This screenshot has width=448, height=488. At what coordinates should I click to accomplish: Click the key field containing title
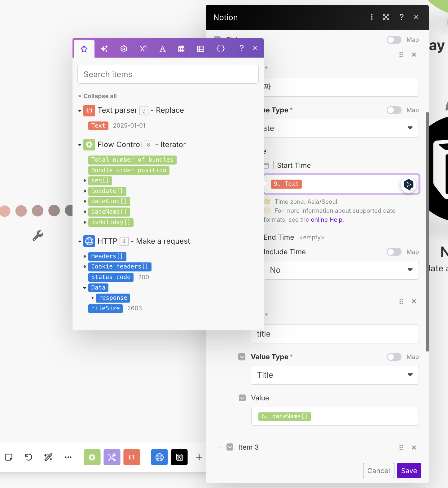click(335, 334)
